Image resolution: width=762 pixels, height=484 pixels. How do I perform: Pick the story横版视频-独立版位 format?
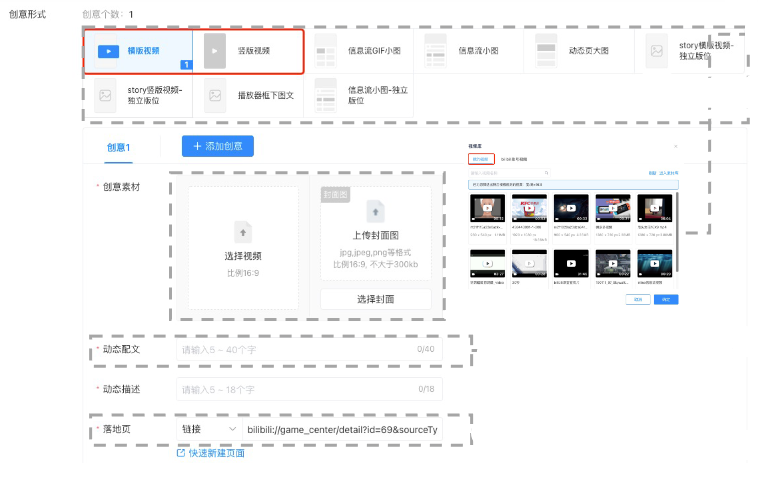689,51
